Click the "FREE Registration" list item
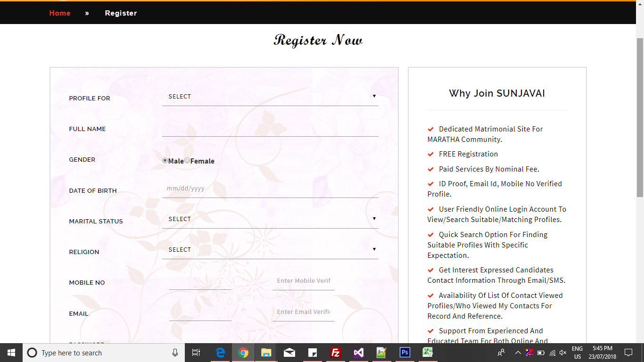Viewport: 644px width, 362px height. tap(468, 154)
